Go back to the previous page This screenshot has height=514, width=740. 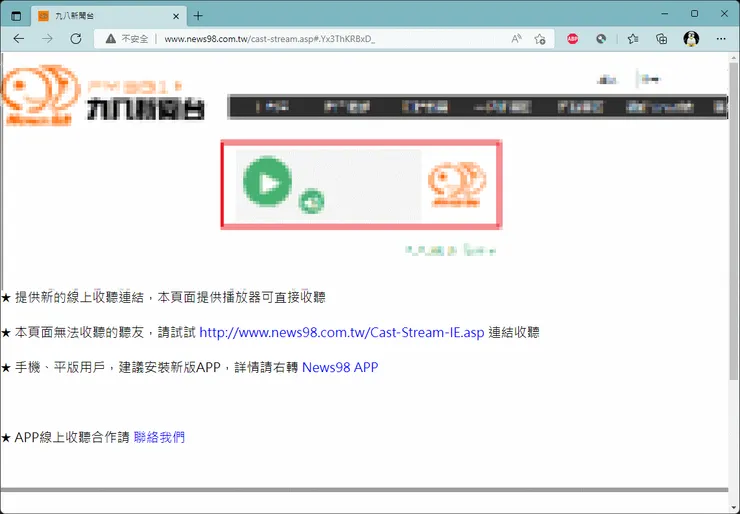click(19, 39)
